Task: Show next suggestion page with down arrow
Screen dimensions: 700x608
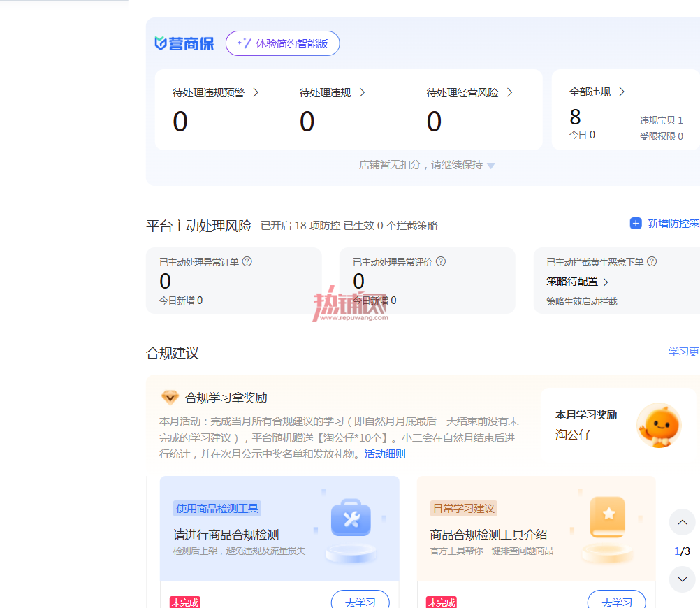Action: [682, 579]
